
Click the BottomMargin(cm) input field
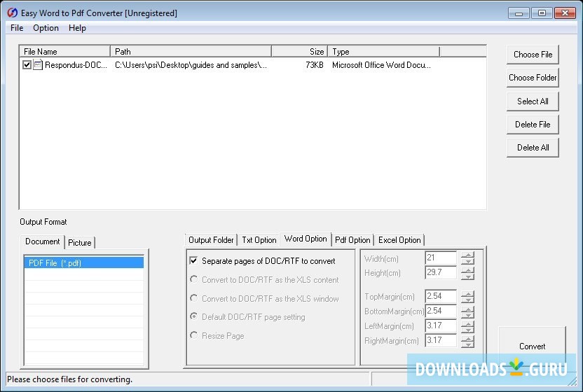pos(441,311)
